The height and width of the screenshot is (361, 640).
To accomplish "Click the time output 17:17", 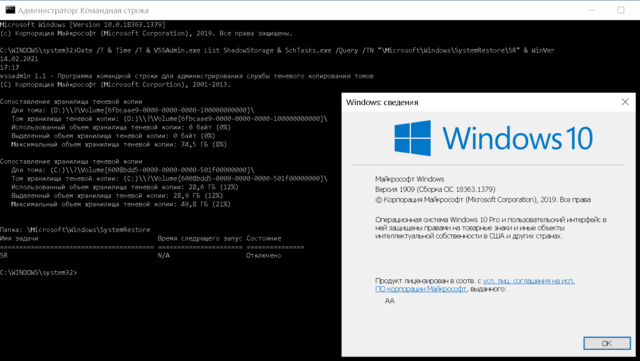I will tap(10, 67).
